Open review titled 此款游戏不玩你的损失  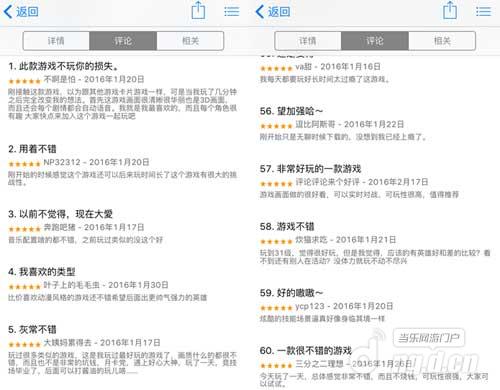point(63,66)
